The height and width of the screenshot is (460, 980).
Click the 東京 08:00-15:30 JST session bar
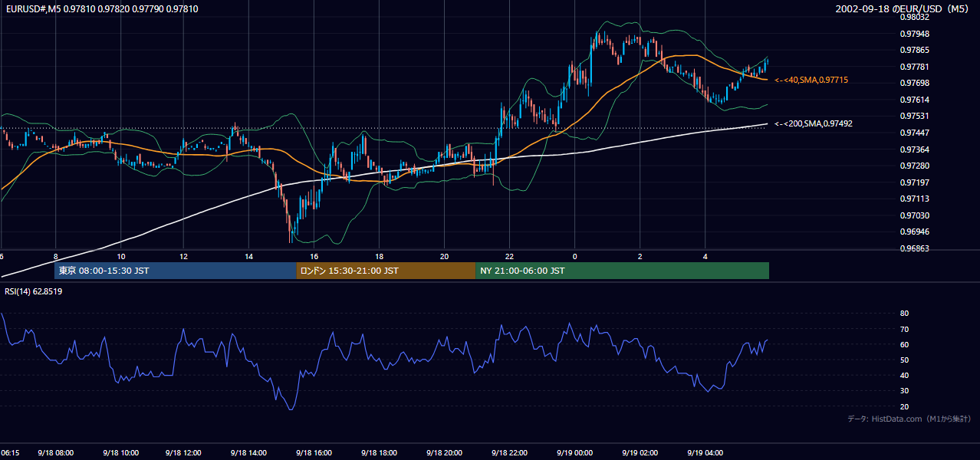tap(175, 271)
